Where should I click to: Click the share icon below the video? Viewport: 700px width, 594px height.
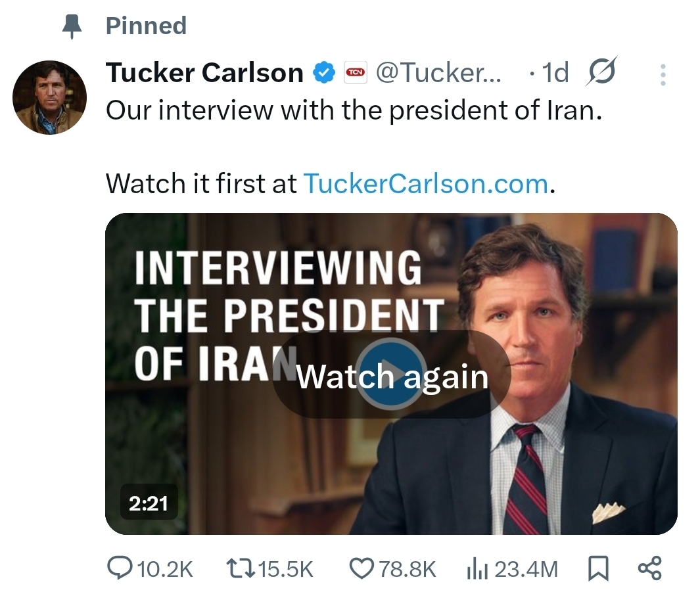pyautogui.click(x=650, y=568)
